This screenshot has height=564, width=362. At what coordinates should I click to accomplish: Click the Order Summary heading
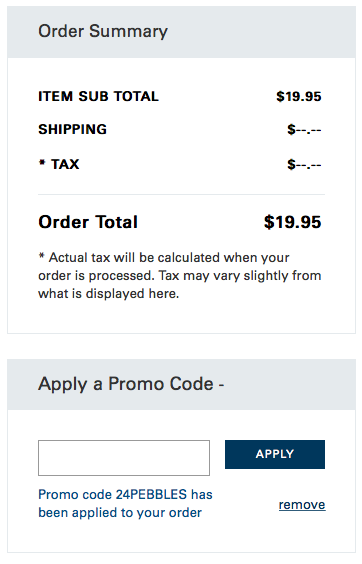(x=103, y=31)
